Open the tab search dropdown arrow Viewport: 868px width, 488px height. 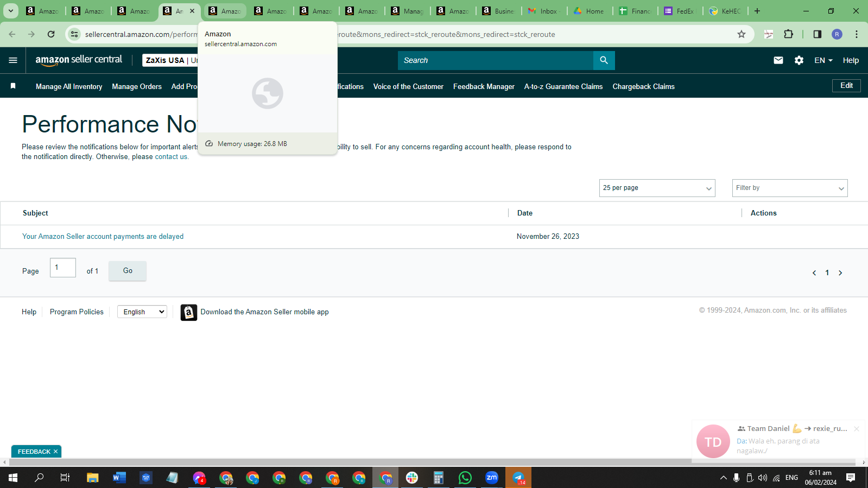11,11
